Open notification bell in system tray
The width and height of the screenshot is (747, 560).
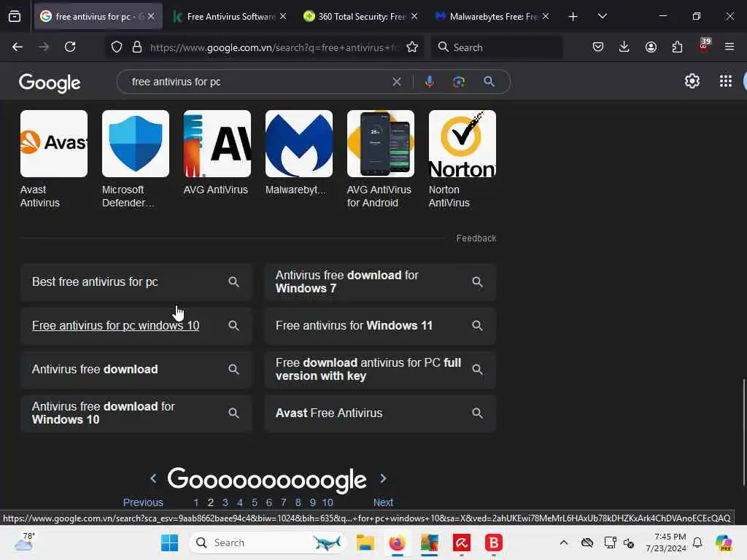[697, 542]
